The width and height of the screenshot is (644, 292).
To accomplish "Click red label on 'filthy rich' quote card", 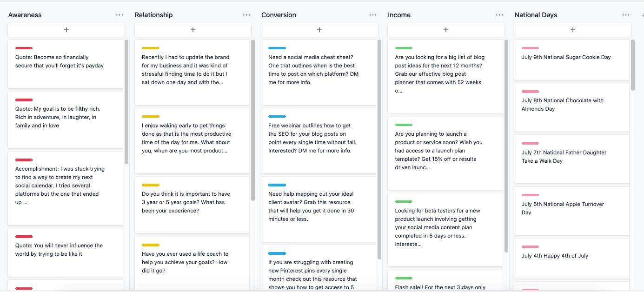I will (x=24, y=100).
